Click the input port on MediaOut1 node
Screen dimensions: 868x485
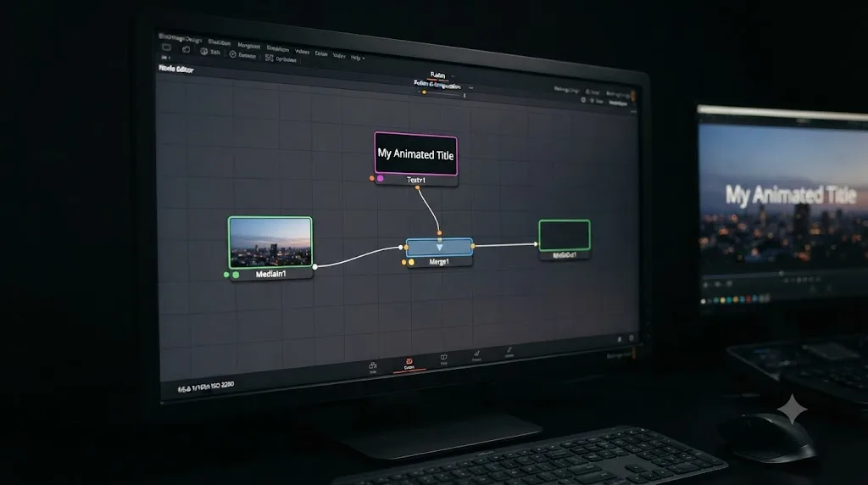[x=536, y=243]
